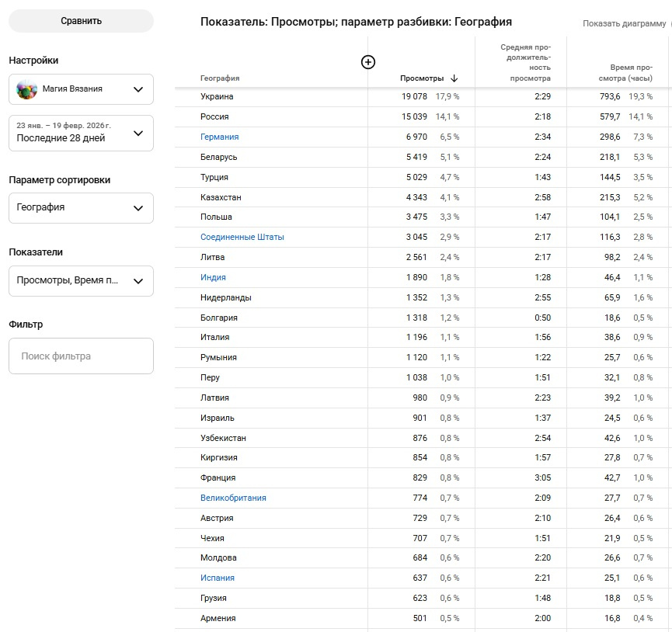Click the География column header
Screen dimensions: 672x632
tap(220, 78)
